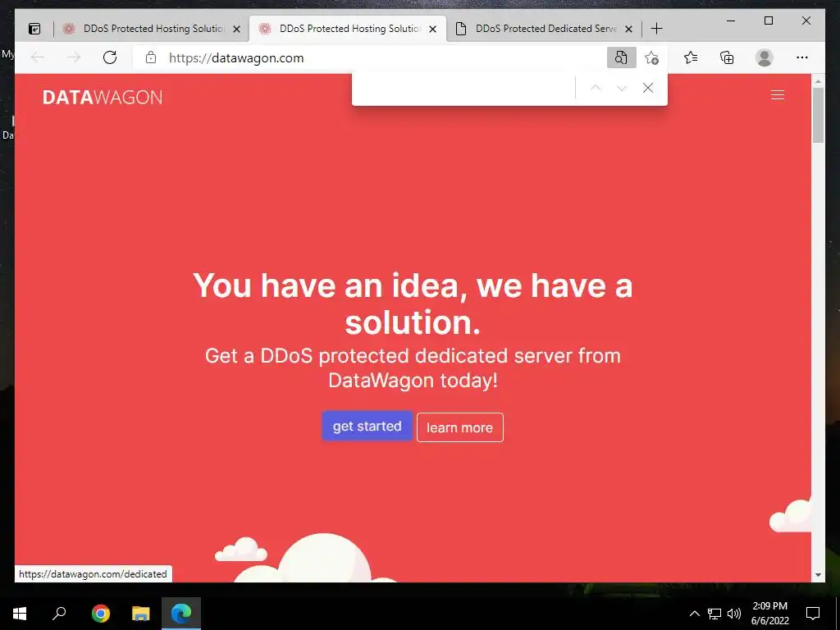Screen dimensions: 840x630
Task: Open the taskbar clock and date
Action: [769, 614]
